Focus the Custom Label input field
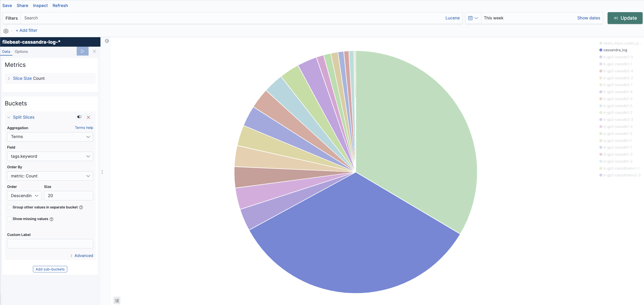Image resolution: width=644 pixels, height=305 pixels. (x=50, y=244)
